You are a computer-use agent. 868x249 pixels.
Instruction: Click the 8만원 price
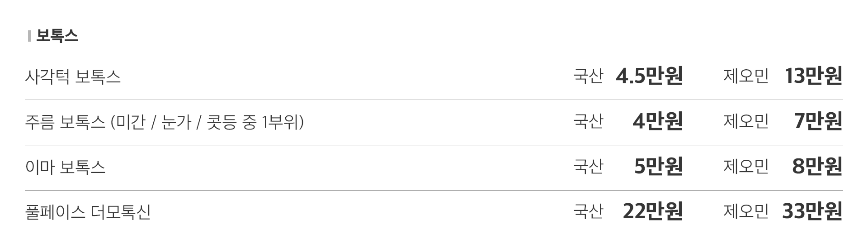point(817,166)
